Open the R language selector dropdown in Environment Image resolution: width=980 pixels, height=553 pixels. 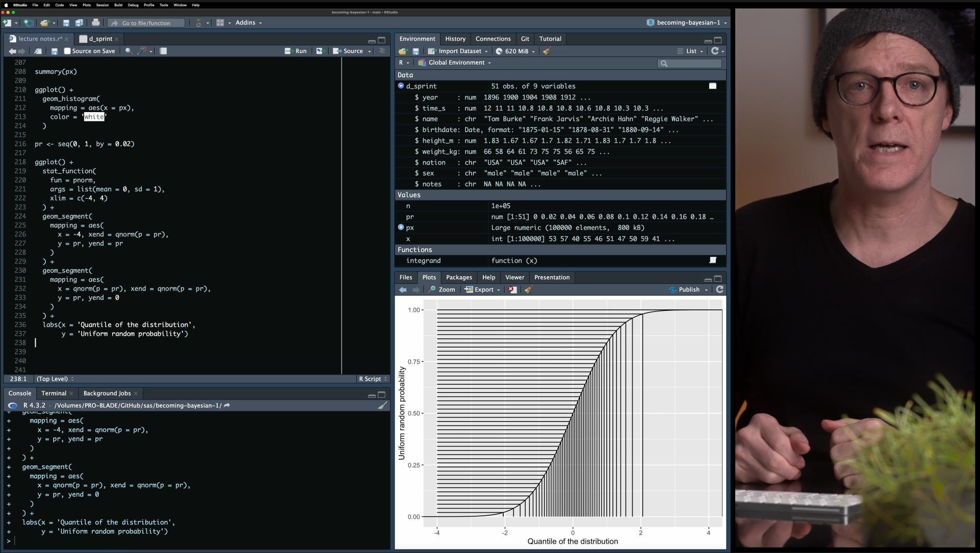click(x=404, y=63)
